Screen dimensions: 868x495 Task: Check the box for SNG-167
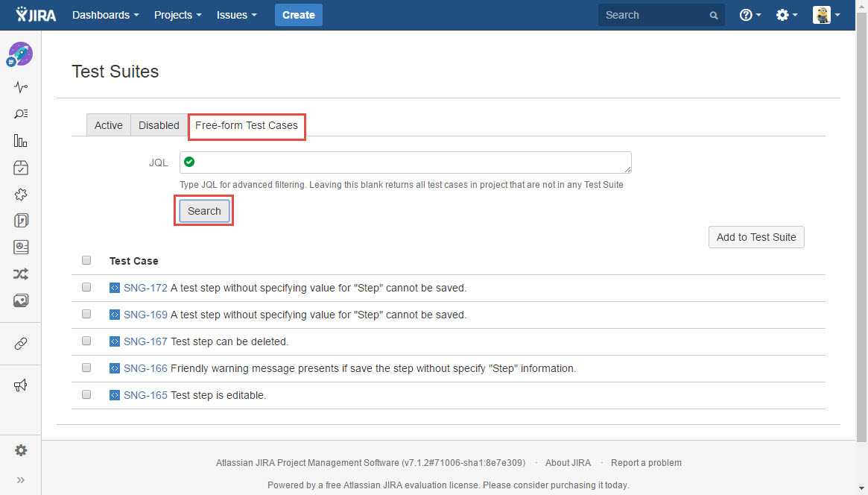pos(86,341)
